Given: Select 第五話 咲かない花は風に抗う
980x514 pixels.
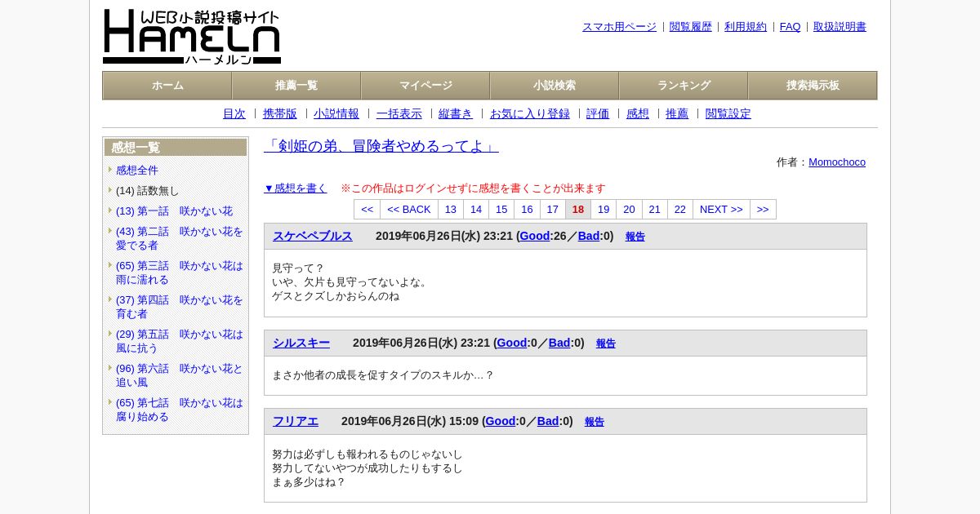Looking at the screenshot, I should click(180, 341).
